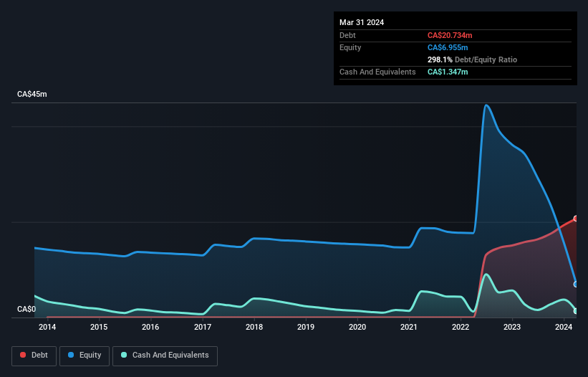588x377 pixels.
Task: Click the CA$6.955m equity value
Action: click(x=448, y=47)
